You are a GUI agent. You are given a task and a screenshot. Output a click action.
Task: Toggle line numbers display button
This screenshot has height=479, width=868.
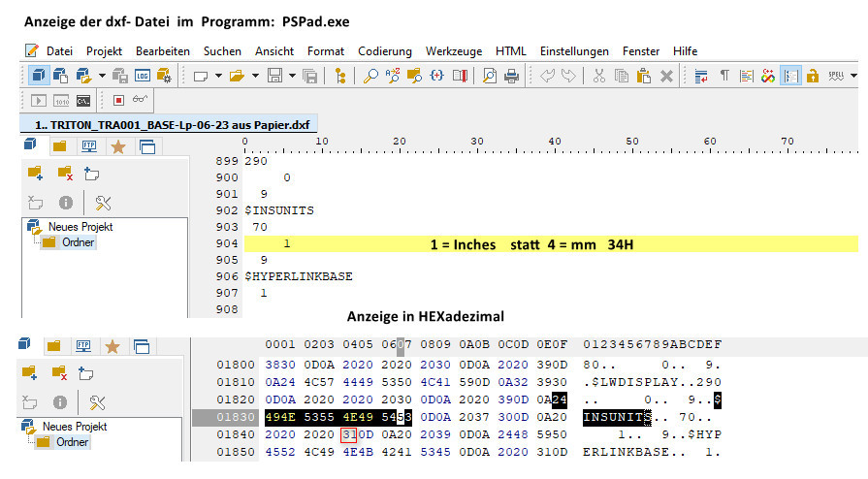(x=791, y=76)
